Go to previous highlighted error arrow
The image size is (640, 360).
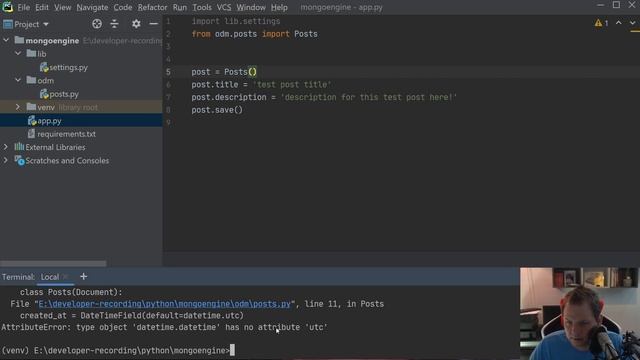point(619,23)
